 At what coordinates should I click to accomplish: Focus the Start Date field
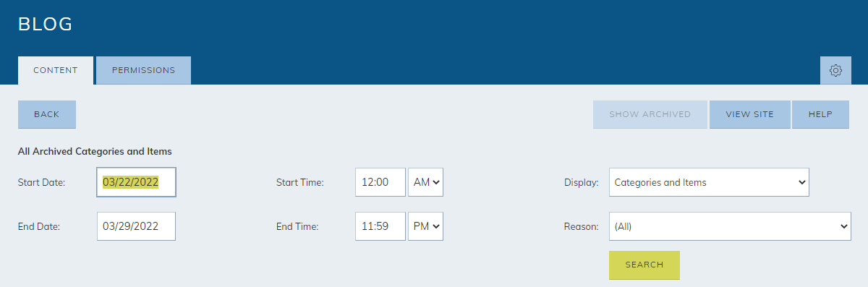[x=136, y=182]
